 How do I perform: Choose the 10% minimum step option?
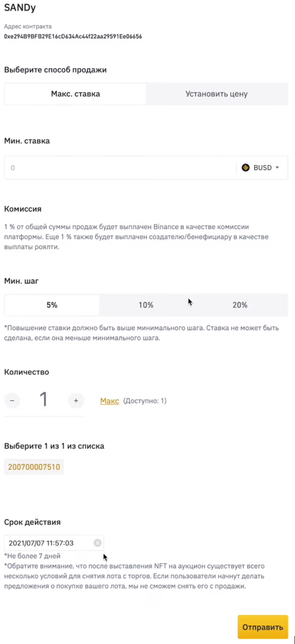coord(146,305)
